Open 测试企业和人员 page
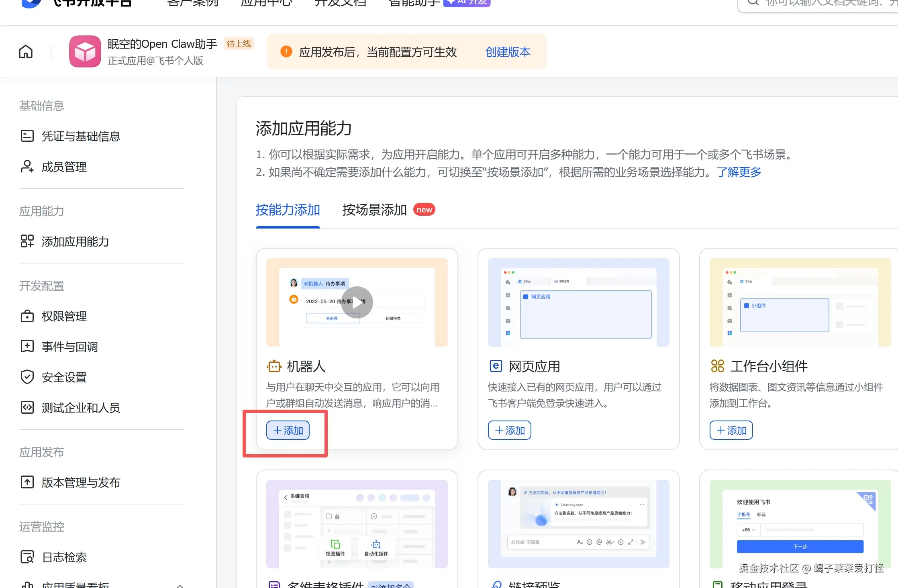The height and width of the screenshot is (588, 898). coord(80,408)
